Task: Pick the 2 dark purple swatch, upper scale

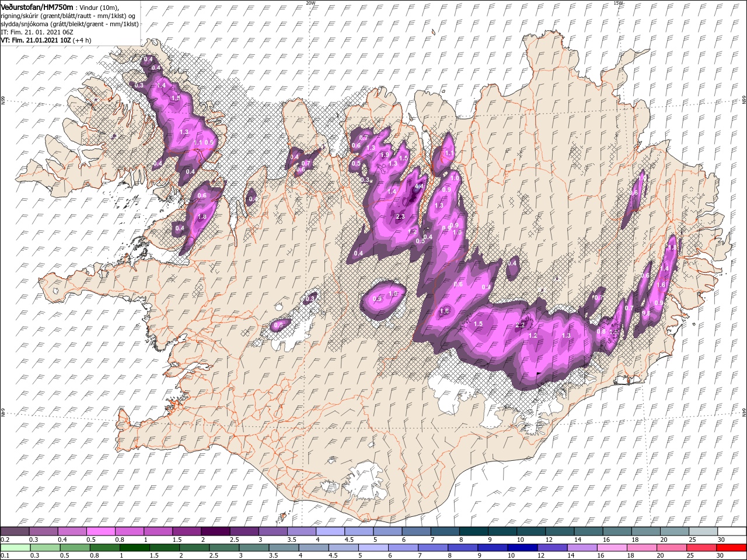Action: (215, 531)
